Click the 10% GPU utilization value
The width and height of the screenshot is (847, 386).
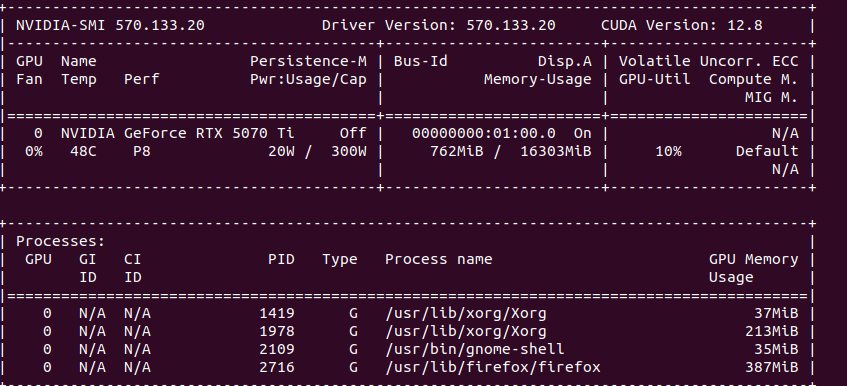click(x=668, y=152)
